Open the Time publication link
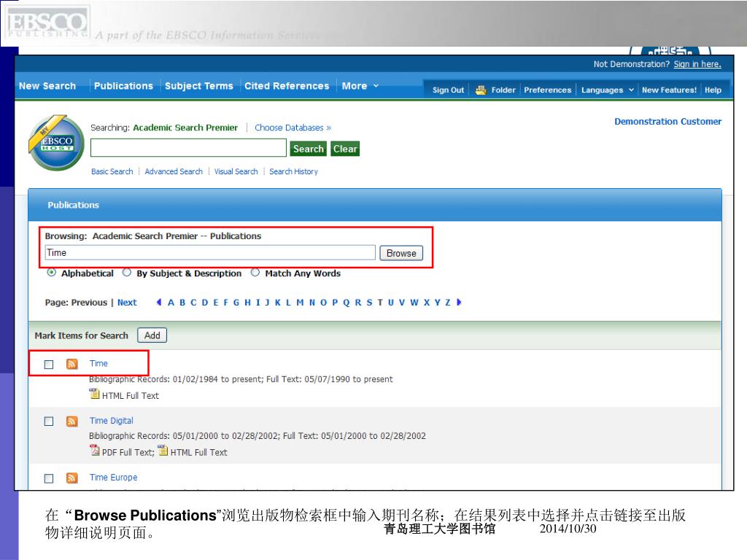The image size is (747, 560). click(x=98, y=363)
